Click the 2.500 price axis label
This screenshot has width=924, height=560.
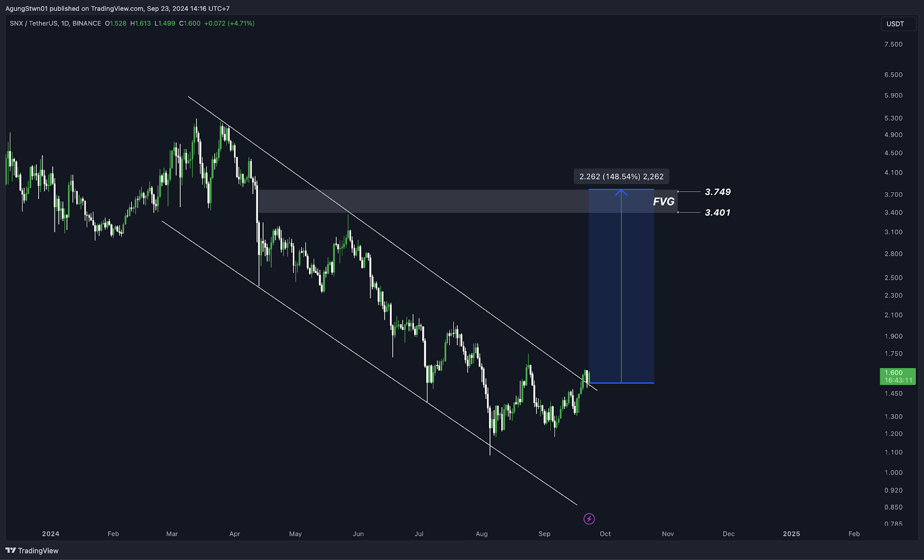(893, 278)
